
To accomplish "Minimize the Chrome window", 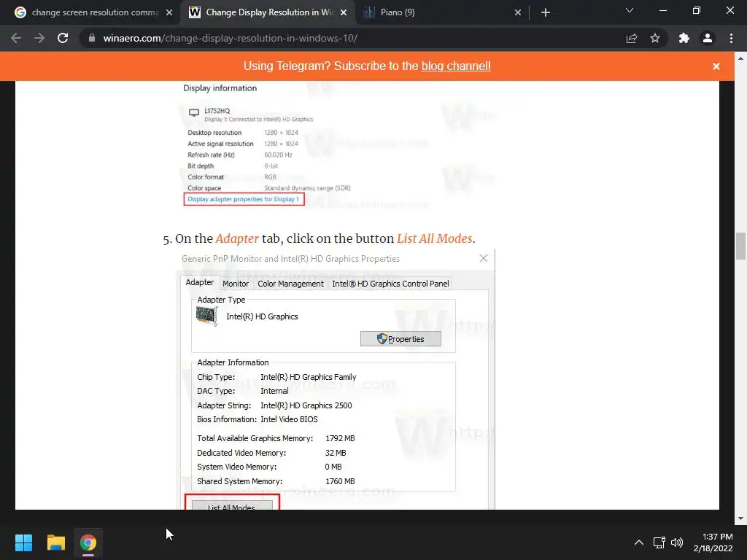I will click(x=662, y=10).
